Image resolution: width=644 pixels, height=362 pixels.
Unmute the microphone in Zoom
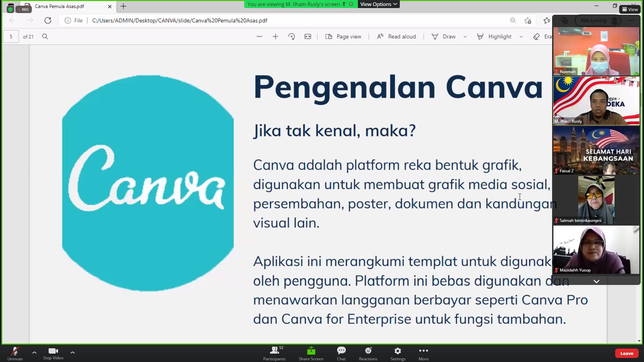[x=15, y=353]
